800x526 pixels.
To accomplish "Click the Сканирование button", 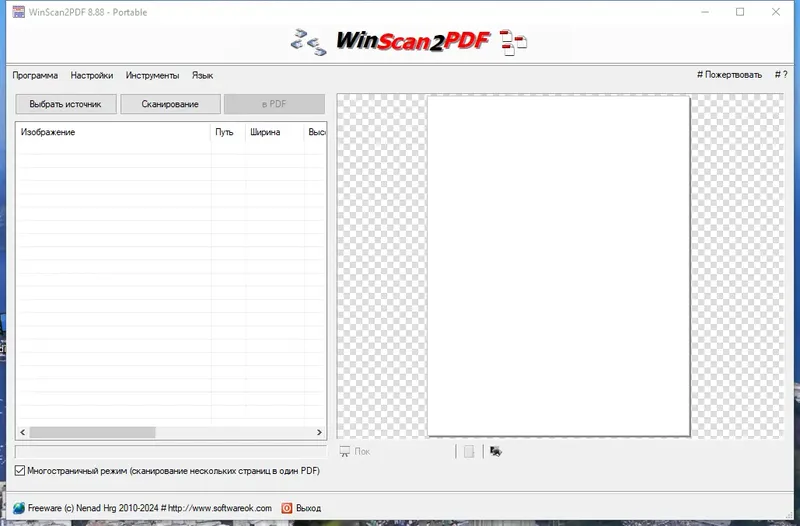I will tap(170, 104).
